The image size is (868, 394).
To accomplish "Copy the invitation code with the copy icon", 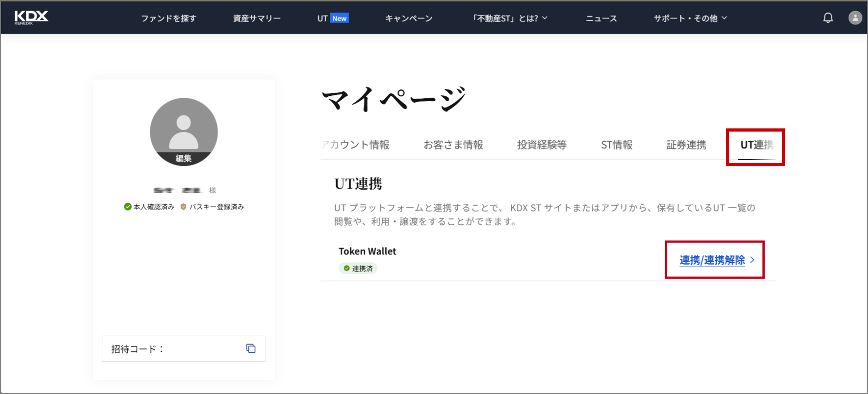I will click(x=251, y=348).
